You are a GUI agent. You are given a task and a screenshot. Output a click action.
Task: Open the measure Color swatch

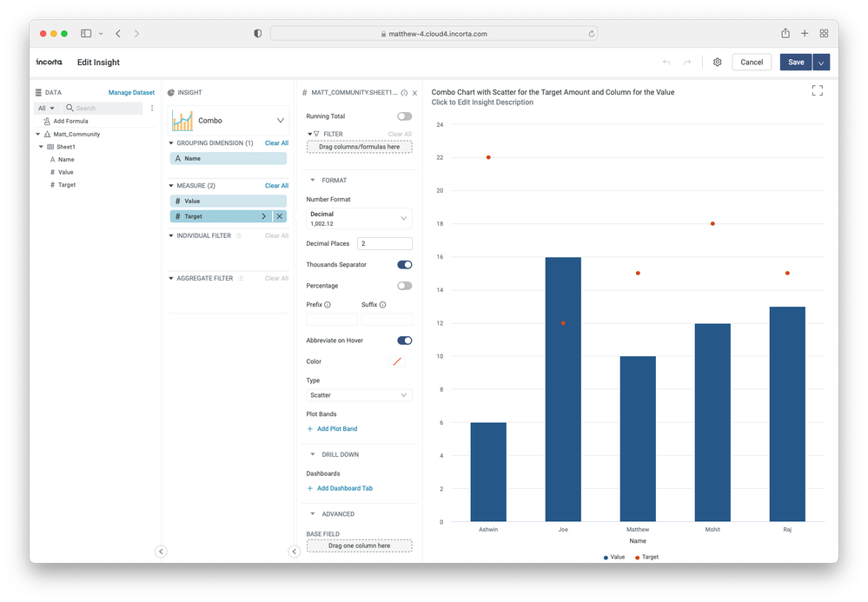point(397,361)
